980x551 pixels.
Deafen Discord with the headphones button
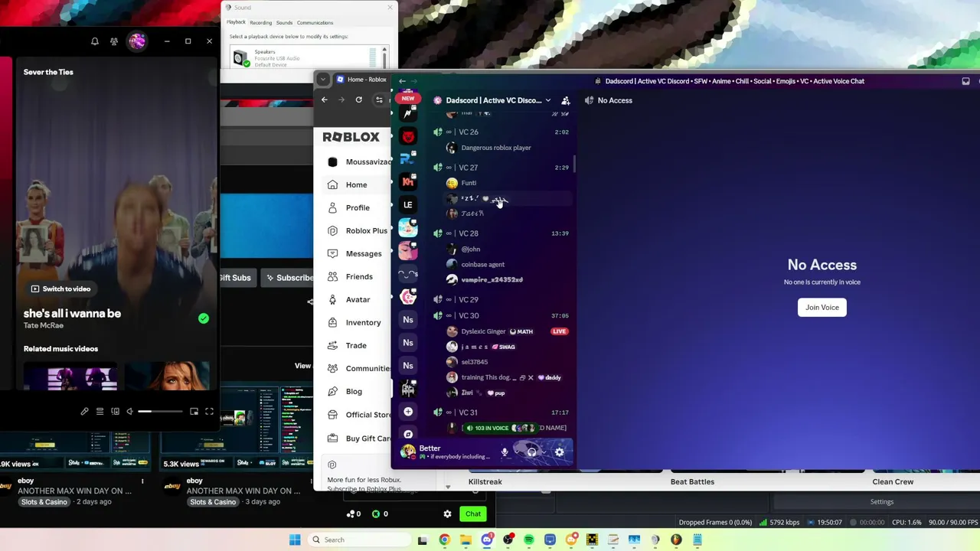point(531,452)
